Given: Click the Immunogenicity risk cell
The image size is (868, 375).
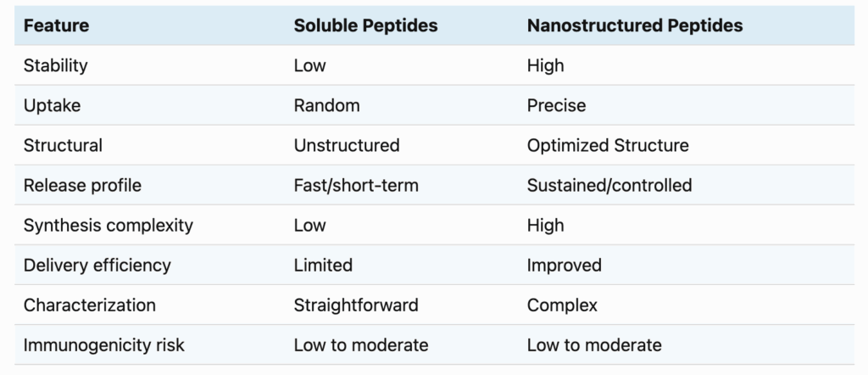Looking at the screenshot, I should coord(103,345).
